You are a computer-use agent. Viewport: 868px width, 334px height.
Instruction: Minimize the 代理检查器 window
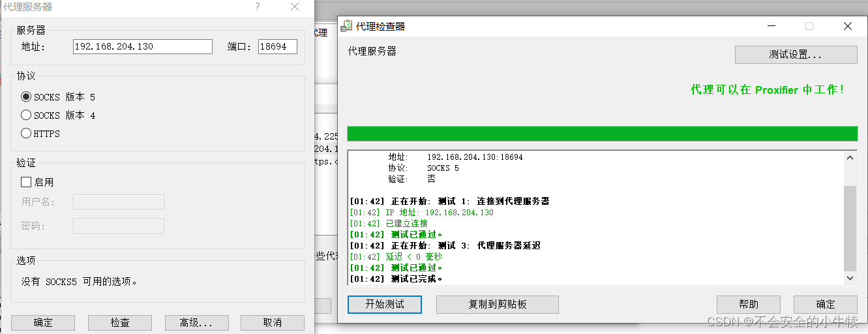pos(771,26)
